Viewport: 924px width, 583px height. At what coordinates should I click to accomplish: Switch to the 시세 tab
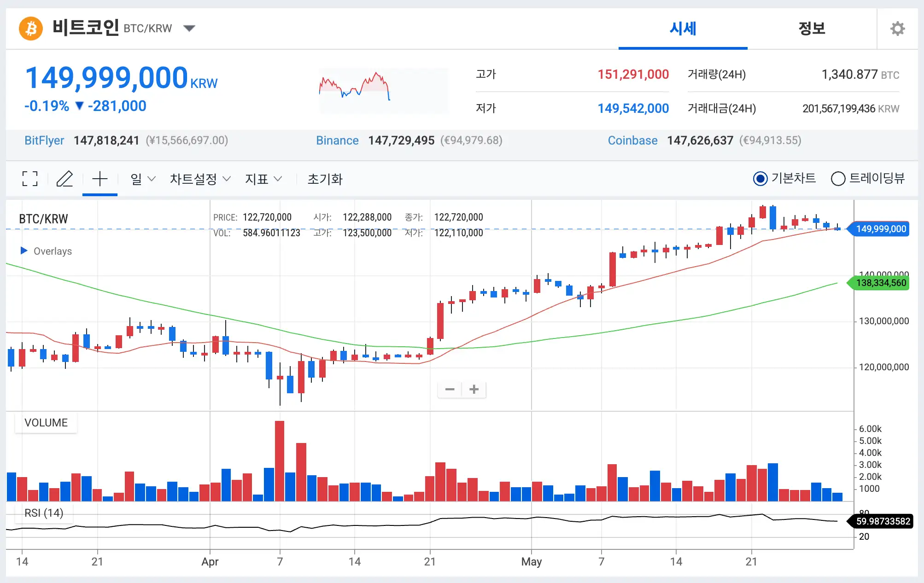(683, 29)
